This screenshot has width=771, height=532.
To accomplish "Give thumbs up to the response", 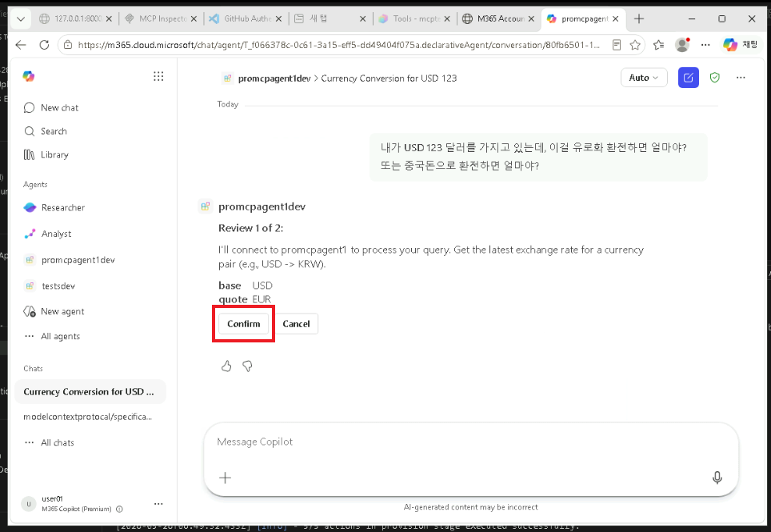I will [x=226, y=366].
